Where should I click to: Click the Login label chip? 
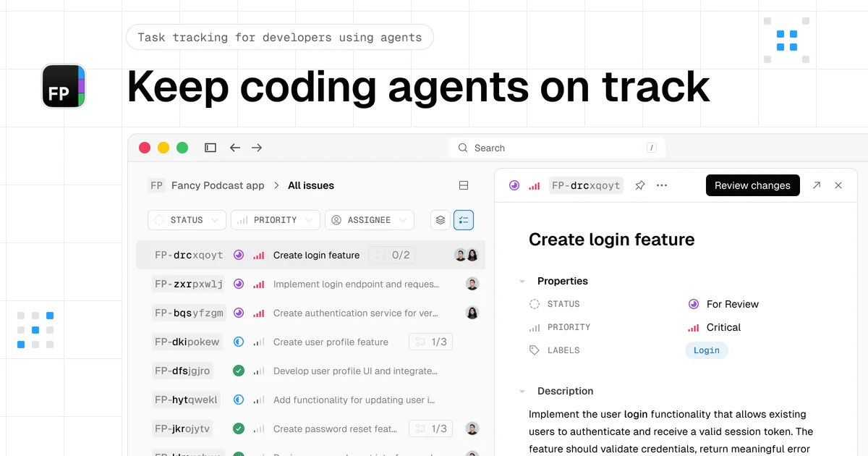click(x=707, y=350)
